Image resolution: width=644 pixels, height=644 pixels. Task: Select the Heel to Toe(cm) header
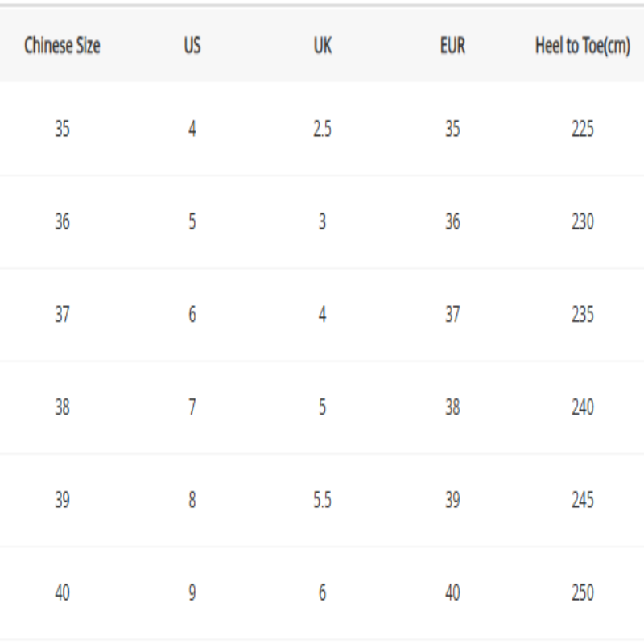pos(582,46)
